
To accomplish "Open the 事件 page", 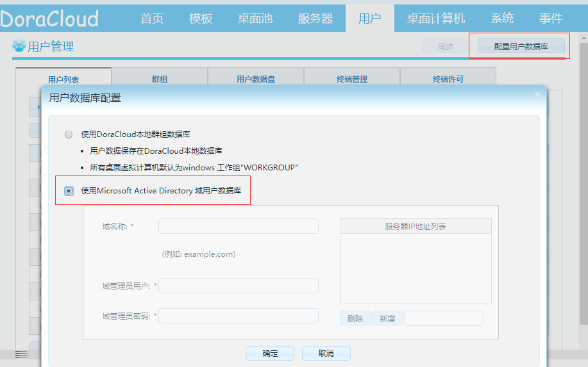I will (x=551, y=19).
